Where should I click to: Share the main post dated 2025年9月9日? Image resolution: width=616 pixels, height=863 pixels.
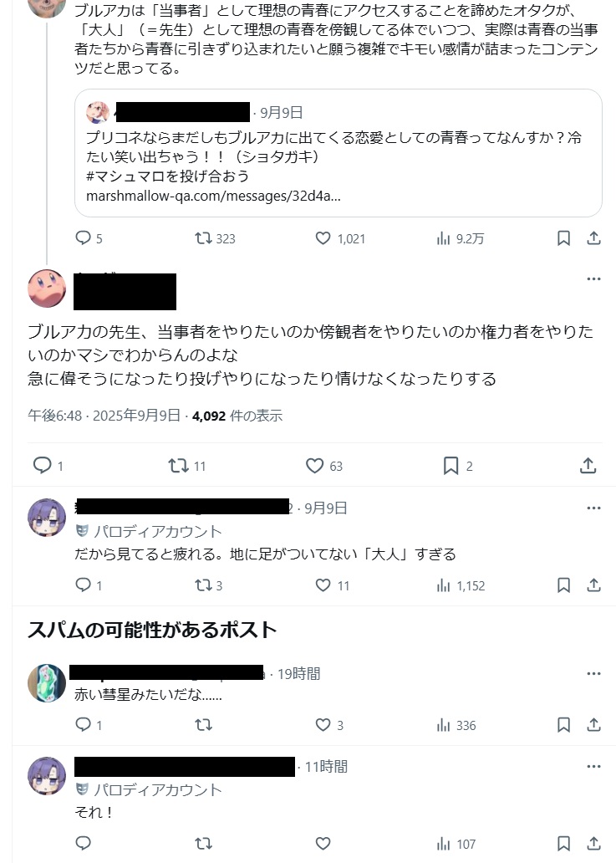588,465
